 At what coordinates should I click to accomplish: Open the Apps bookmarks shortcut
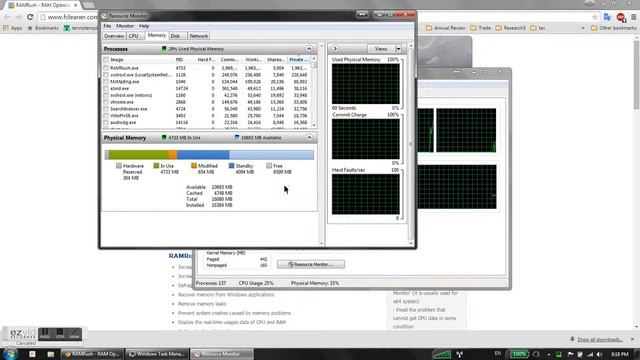[x=13, y=28]
